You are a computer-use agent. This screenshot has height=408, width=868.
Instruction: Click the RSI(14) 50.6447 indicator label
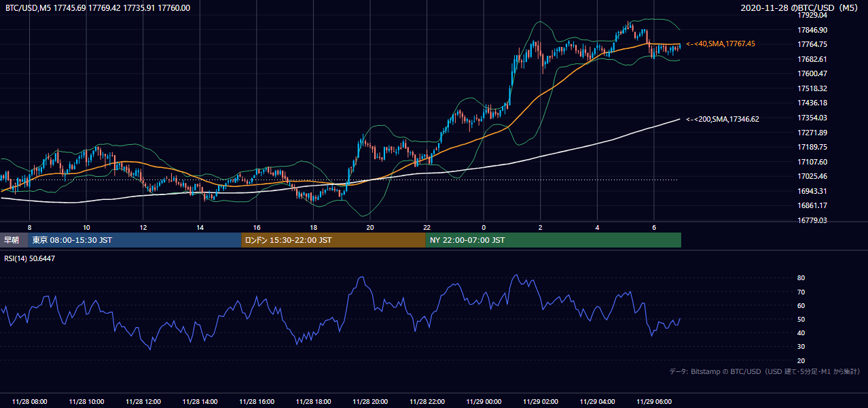pyautogui.click(x=30, y=258)
